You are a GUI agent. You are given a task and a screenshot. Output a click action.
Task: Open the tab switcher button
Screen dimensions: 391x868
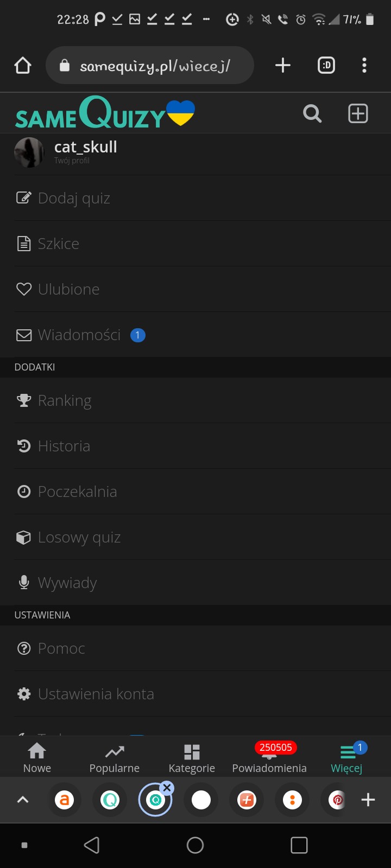click(326, 66)
